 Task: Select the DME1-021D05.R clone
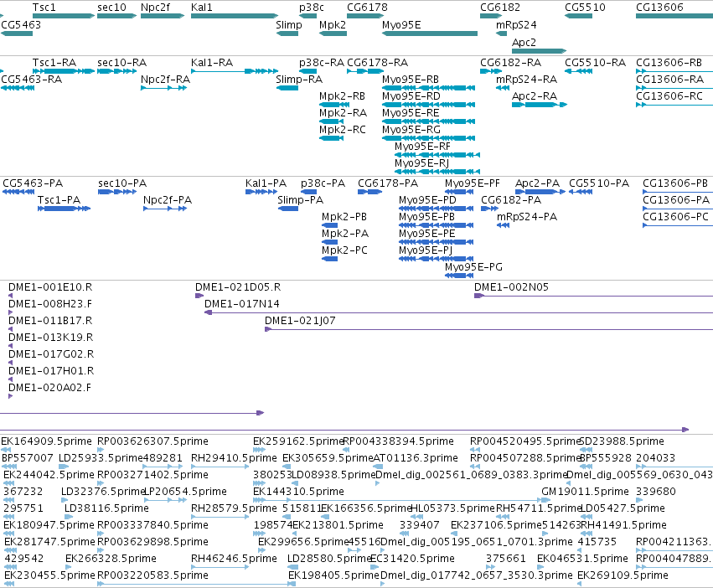click(x=199, y=296)
